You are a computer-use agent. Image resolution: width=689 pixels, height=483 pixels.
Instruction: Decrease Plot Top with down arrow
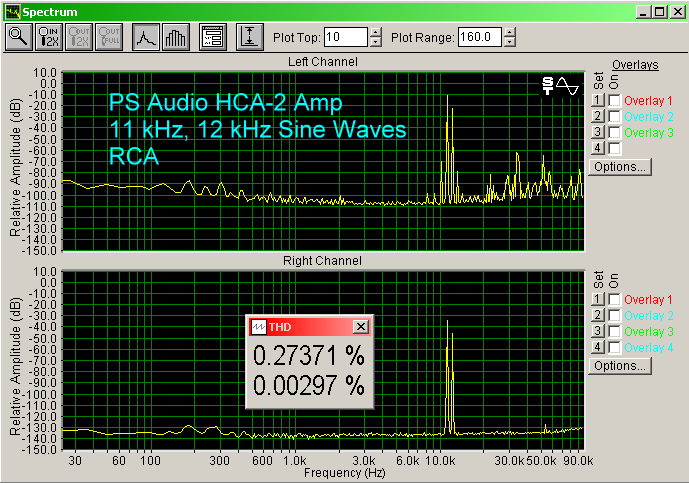[375, 42]
